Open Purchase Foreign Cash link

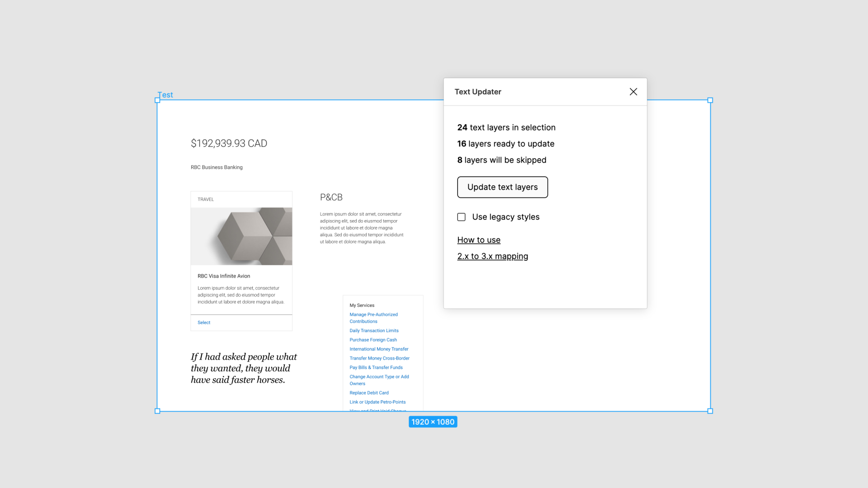coord(373,340)
